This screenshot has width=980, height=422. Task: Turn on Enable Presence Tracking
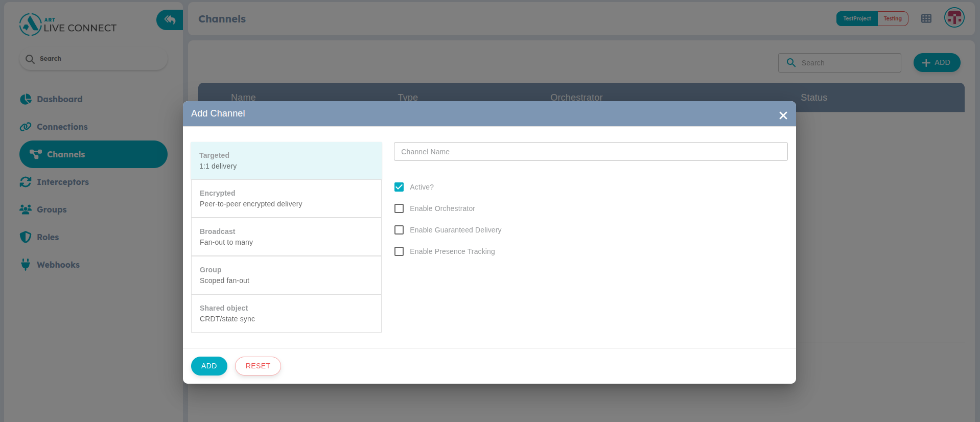[x=399, y=251]
